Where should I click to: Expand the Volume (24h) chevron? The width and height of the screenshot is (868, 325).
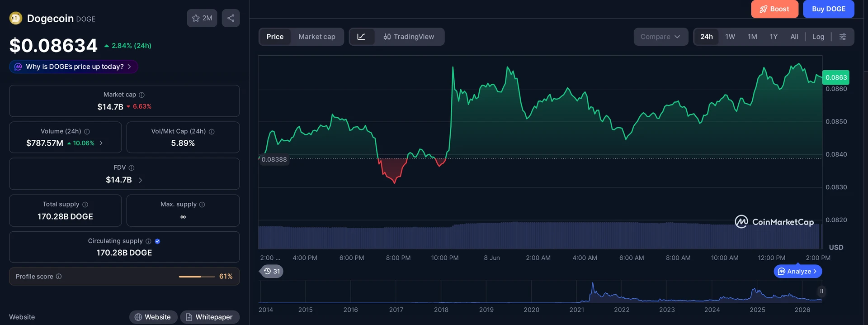pyautogui.click(x=101, y=143)
